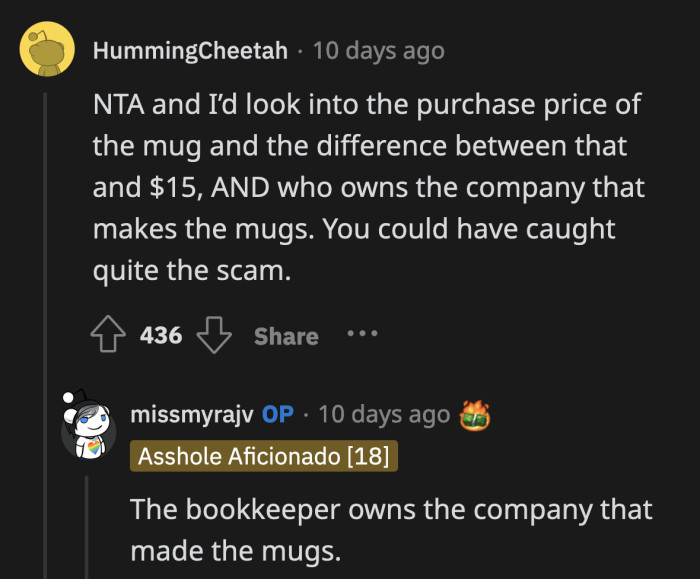Click missmyrajv's '10 days ago' timestamp
Image resolution: width=700 pixels, height=579 pixels.
point(383,414)
